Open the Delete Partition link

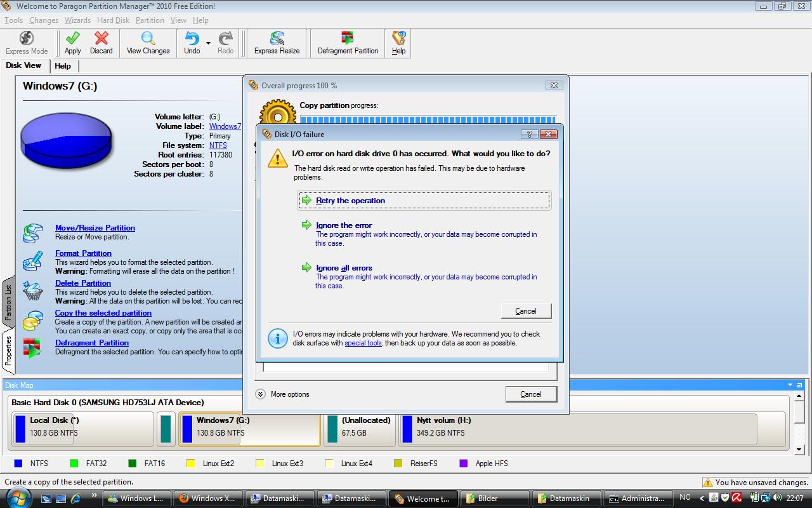point(83,283)
